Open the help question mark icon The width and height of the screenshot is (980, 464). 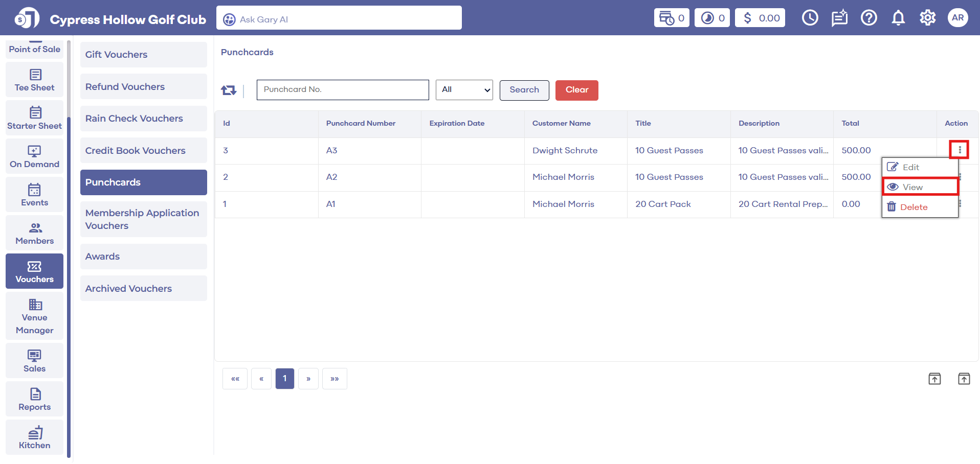click(868, 18)
